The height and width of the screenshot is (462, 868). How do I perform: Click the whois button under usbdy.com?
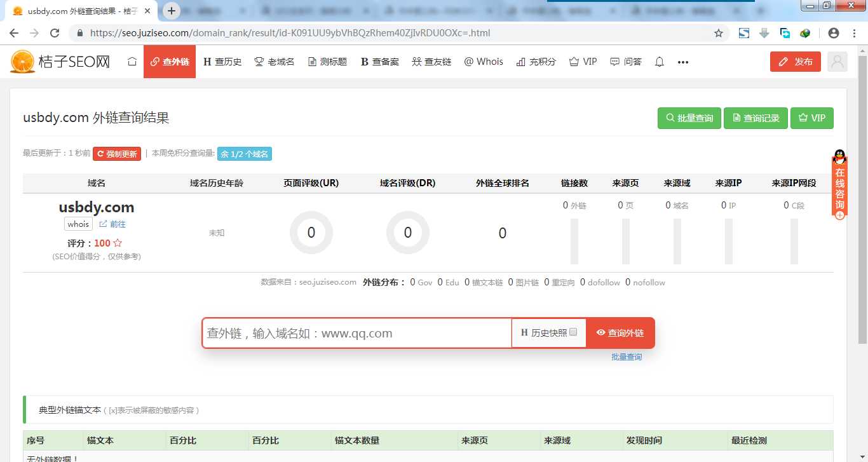pos(78,224)
